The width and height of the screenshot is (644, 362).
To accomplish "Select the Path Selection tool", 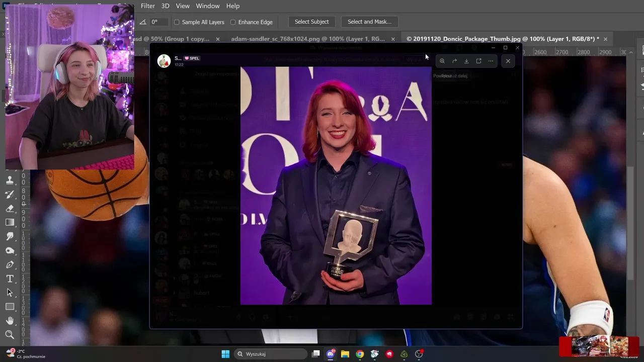I will [x=10, y=293].
